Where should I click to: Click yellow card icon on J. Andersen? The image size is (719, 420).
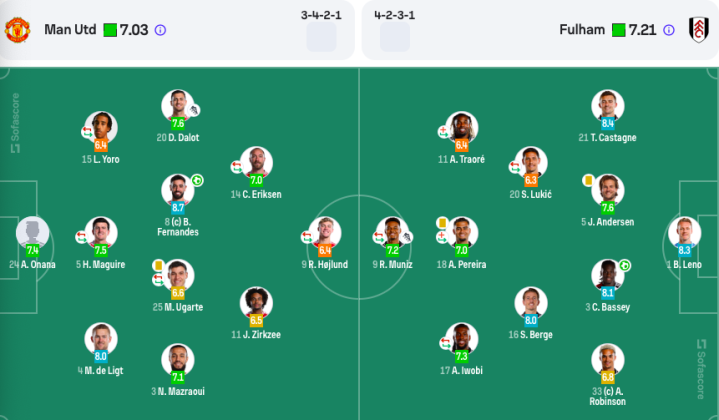click(x=588, y=180)
